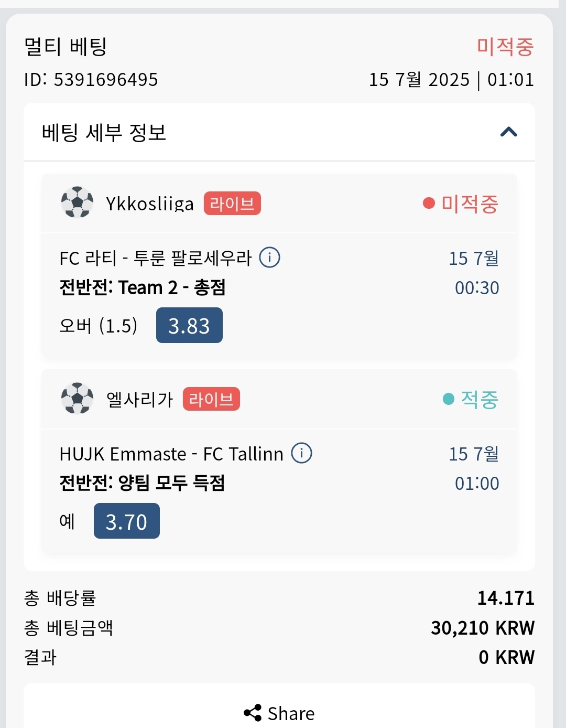Click the 엘사리가 league name
The image size is (566, 728).
(x=139, y=399)
